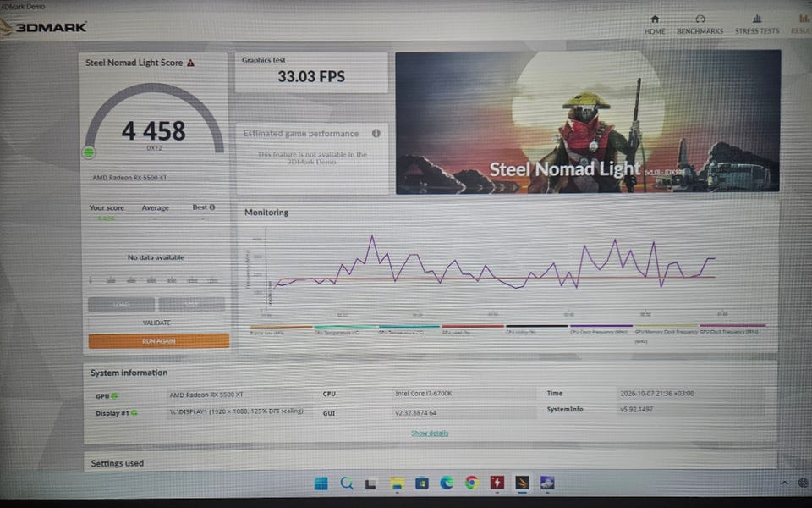Toggle the black CPU Utility legend swatch
This screenshot has width=812, height=508.
537,327
